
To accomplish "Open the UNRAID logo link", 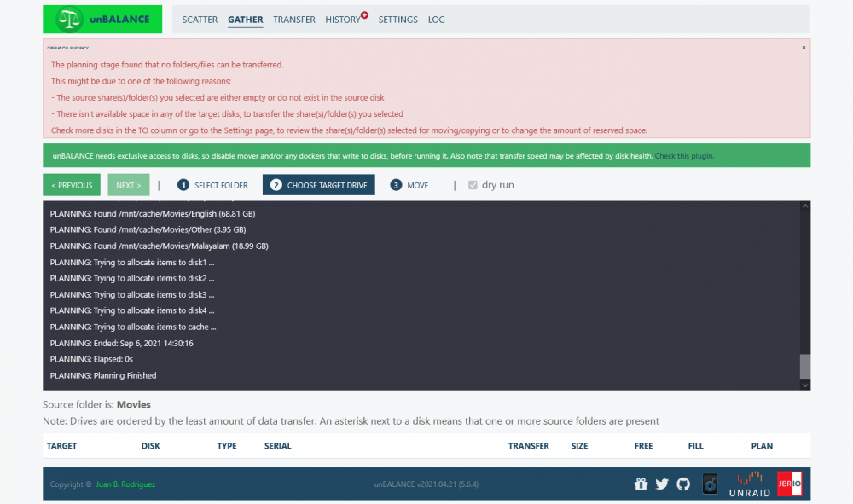I will click(750, 484).
